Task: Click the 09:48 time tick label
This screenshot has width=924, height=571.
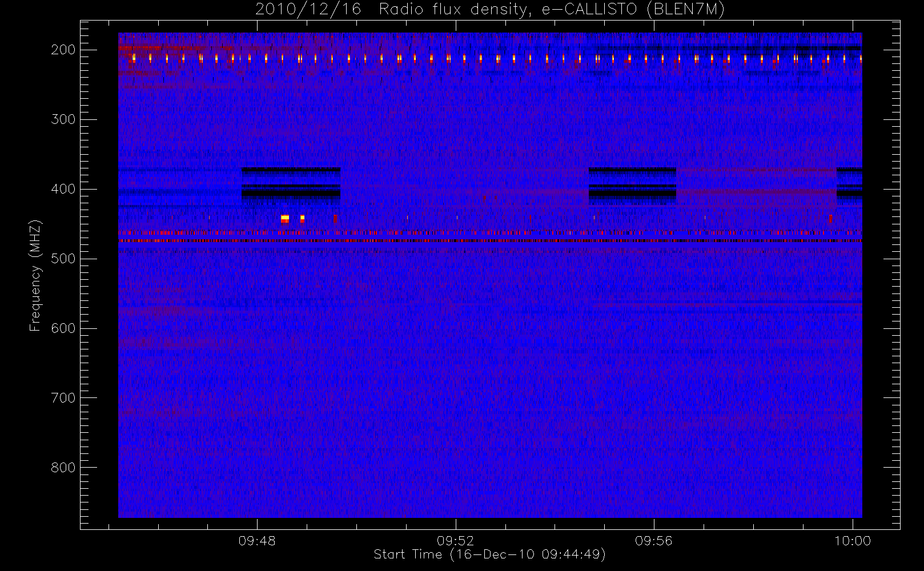Action: pyautogui.click(x=257, y=541)
